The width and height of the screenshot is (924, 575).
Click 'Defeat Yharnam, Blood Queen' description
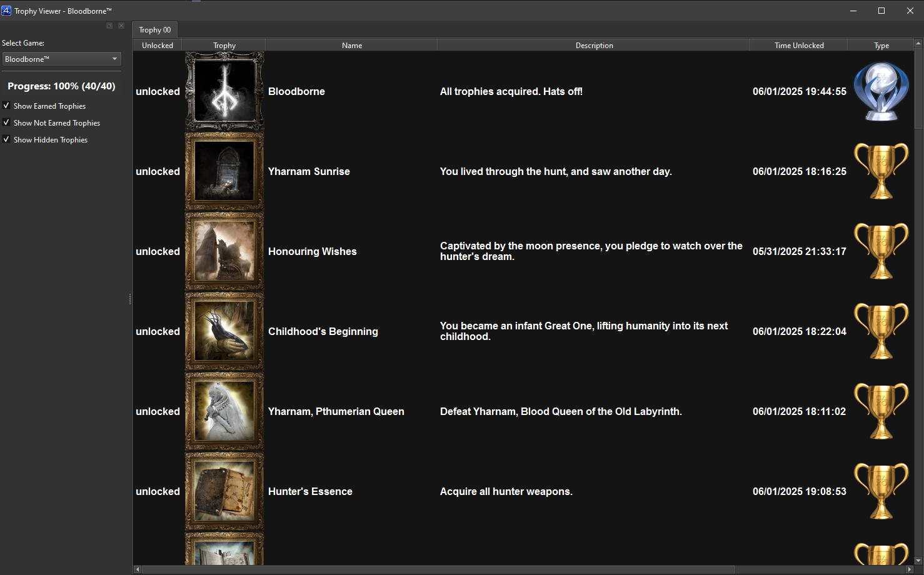(x=561, y=411)
